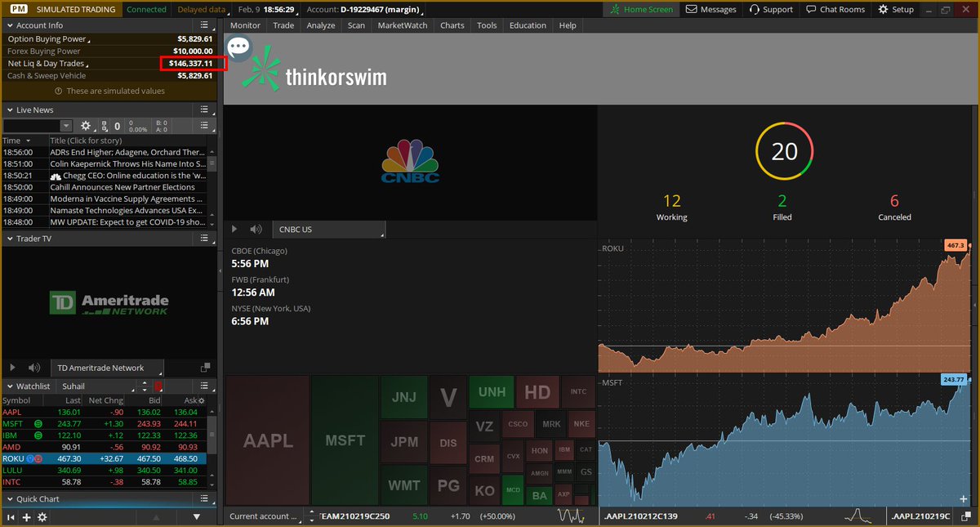Click the red phone icon next to ROKU
Image resolution: width=980 pixels, height=527 pixels.
pos(38,459)
